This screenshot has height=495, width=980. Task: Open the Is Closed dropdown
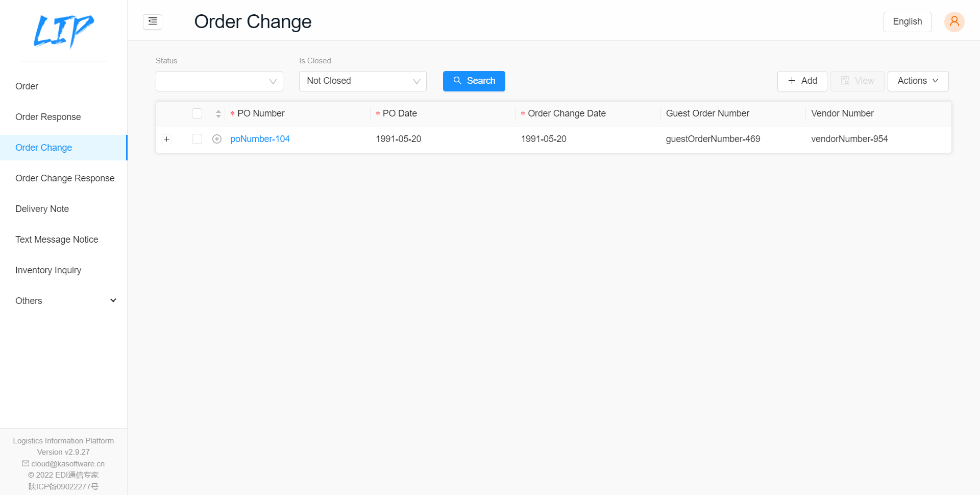[362, 81]
